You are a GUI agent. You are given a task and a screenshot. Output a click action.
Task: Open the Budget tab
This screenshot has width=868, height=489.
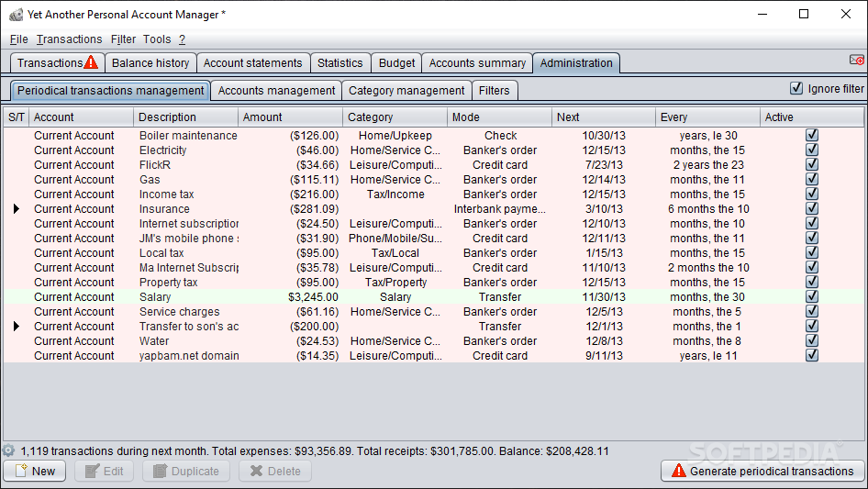pos(396,62)
